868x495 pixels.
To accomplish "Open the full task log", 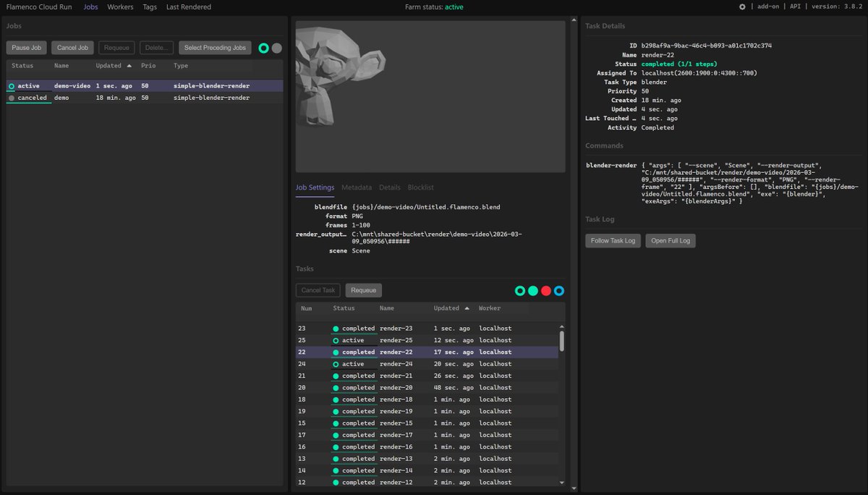I will [670, 240].
